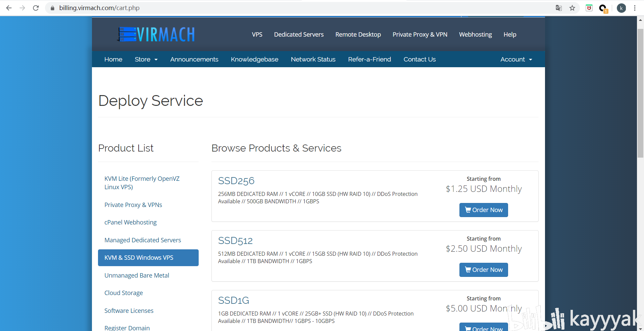Click $2.50 USD Monthly price
The image size is (644, 331).
484,249
